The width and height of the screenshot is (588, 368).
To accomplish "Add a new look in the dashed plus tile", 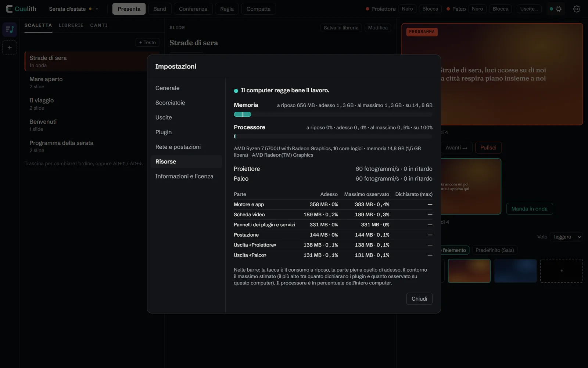I will coord(561,271).
